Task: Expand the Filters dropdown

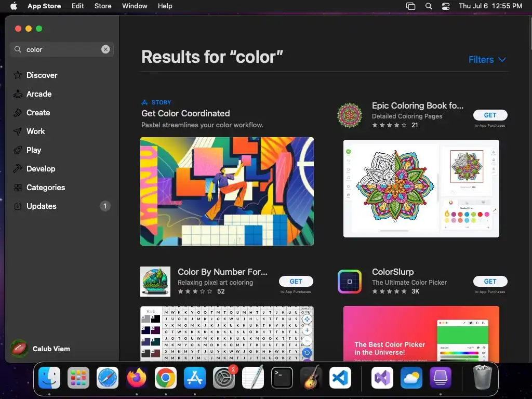Action: 487,60
